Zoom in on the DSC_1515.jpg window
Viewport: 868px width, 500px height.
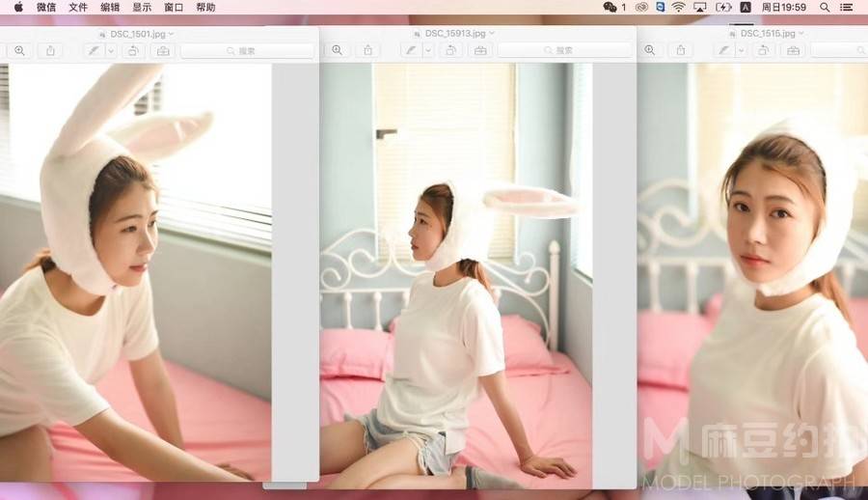tap(650, 50)
